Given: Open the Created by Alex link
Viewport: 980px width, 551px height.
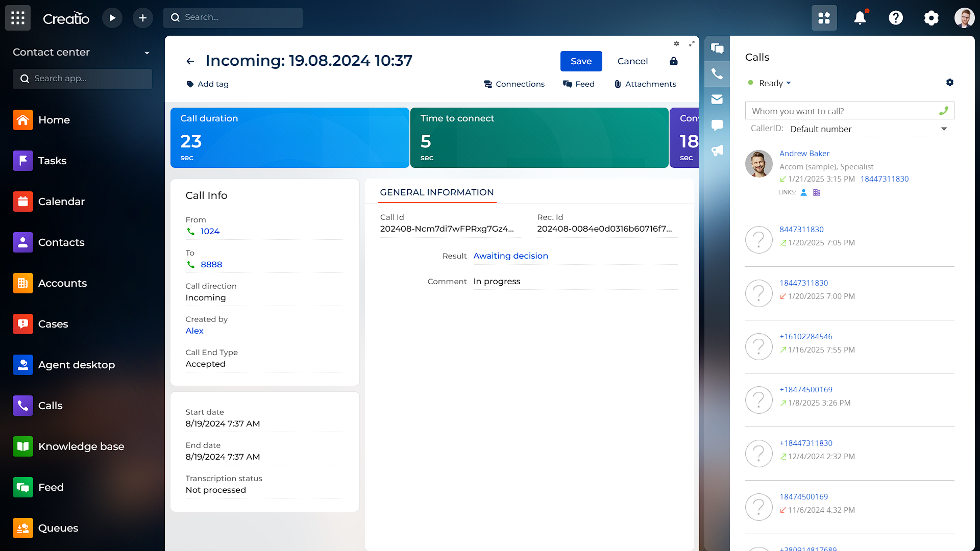Looking at the screenshot, I should 194,331.
